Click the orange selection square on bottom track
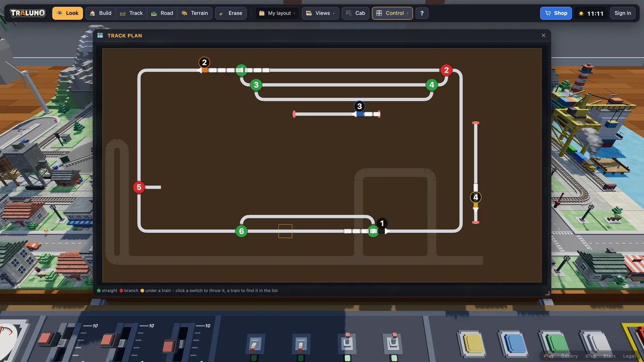The image size is (644, 362). [x=285, y=231]
